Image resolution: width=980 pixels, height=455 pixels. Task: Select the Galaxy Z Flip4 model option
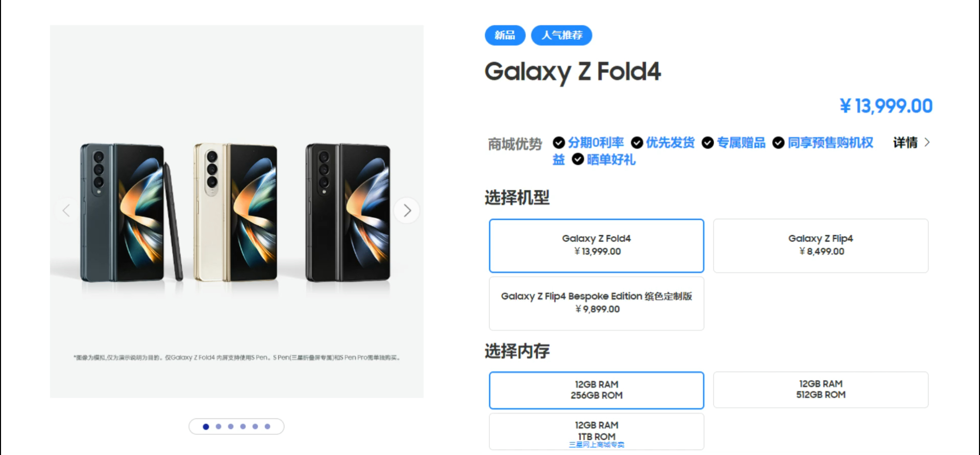click(x=820, y=245)
